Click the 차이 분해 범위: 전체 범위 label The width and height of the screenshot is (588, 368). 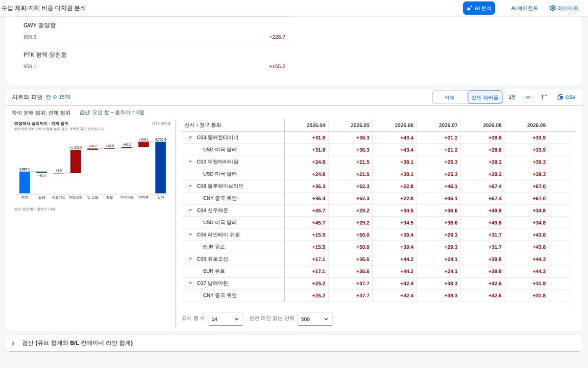41,112
